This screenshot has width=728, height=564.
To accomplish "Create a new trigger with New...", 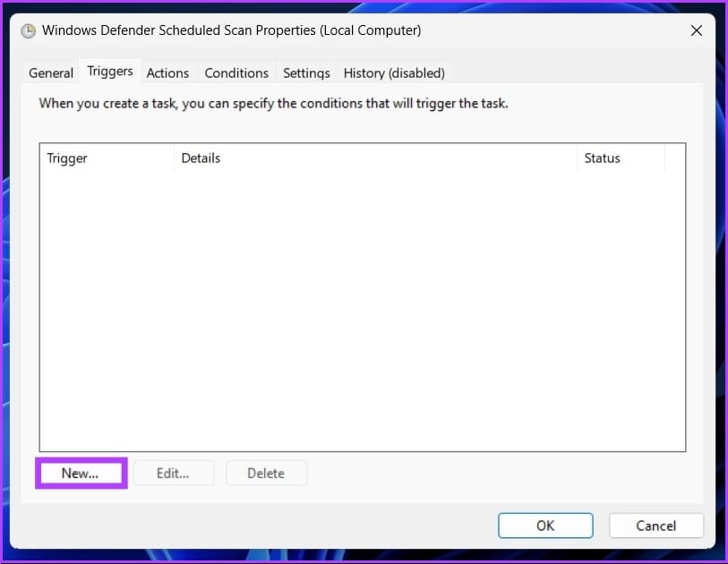I will tap(81, 473).
